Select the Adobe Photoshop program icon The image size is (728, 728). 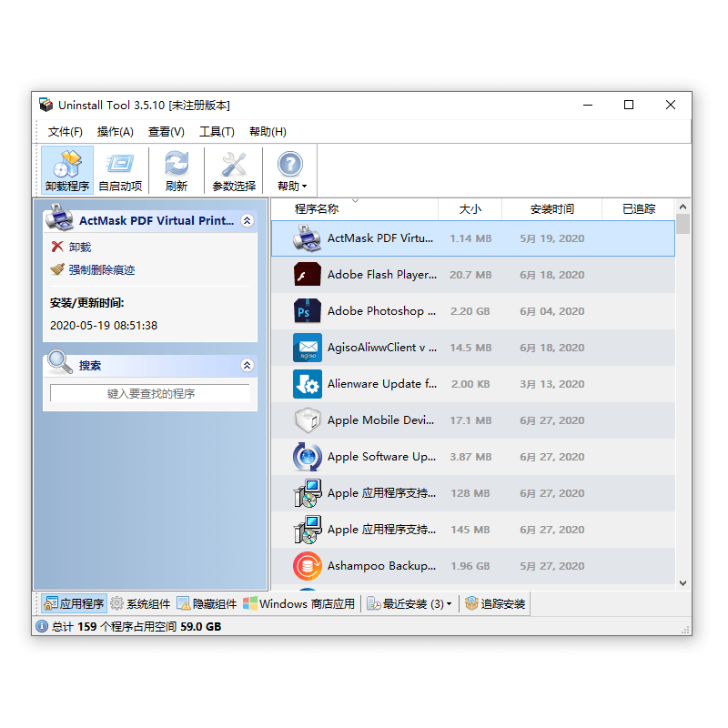[308, 311]
